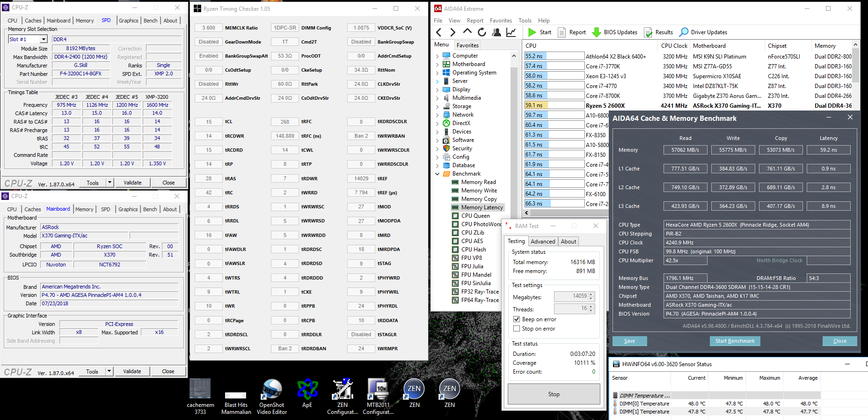Open Advanced tab in RAM Test
Image resolution: width=868 pixels, height=420 pixels.
tap(543, 242)
